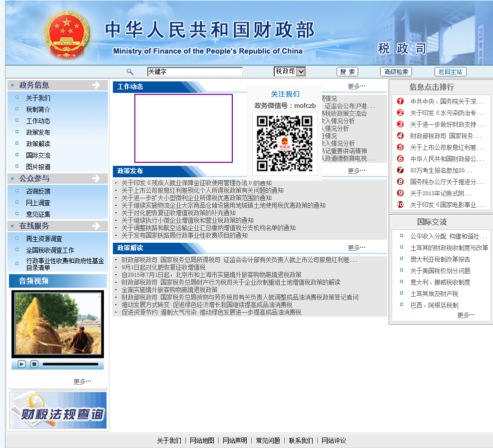Play the video in 音频视频 player

pos(21,364)
